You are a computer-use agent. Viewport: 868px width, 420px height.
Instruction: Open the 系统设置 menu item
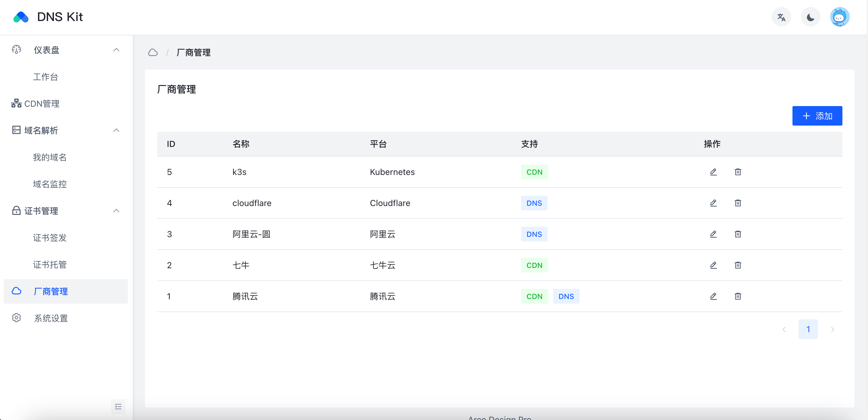click(x=66, y=318)
